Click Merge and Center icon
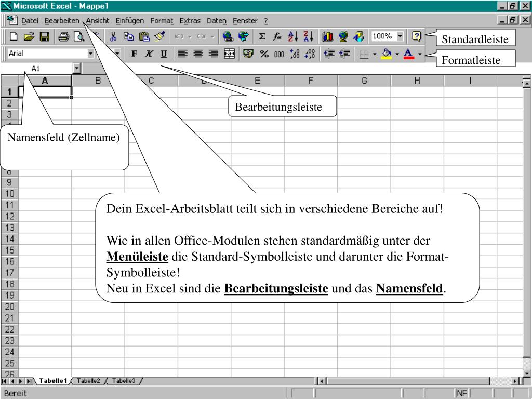Screen dimensions: 532x399 click(x=229, y=54)
